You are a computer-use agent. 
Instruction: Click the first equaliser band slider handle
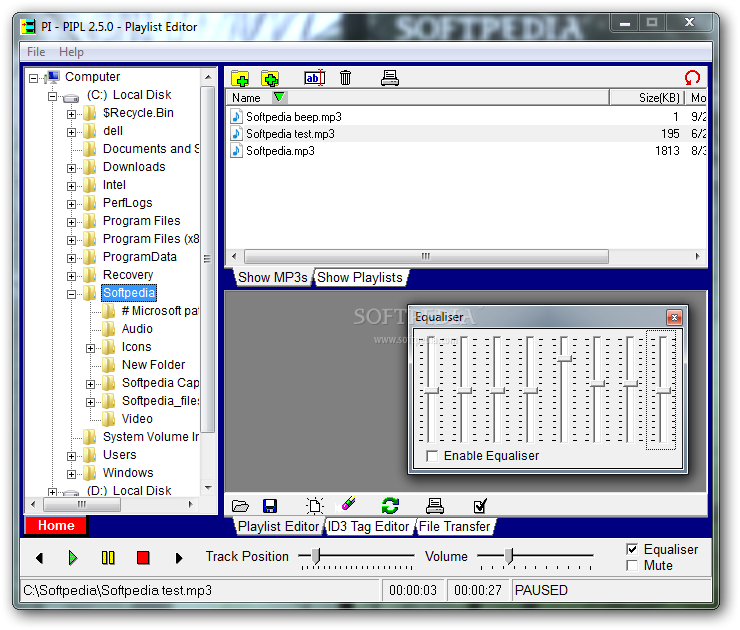(431, 391)
